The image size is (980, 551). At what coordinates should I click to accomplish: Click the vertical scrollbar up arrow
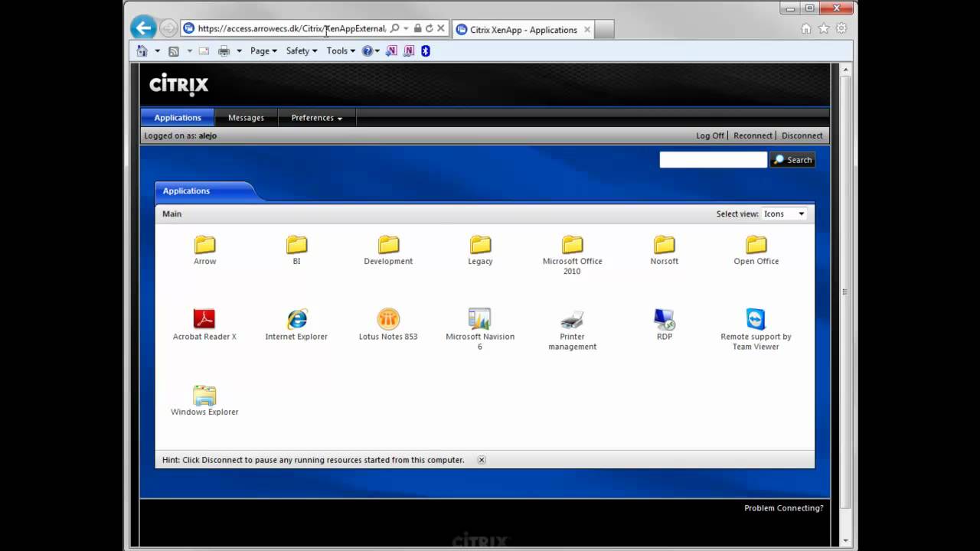pyautogui.click(x=846, y=70)
